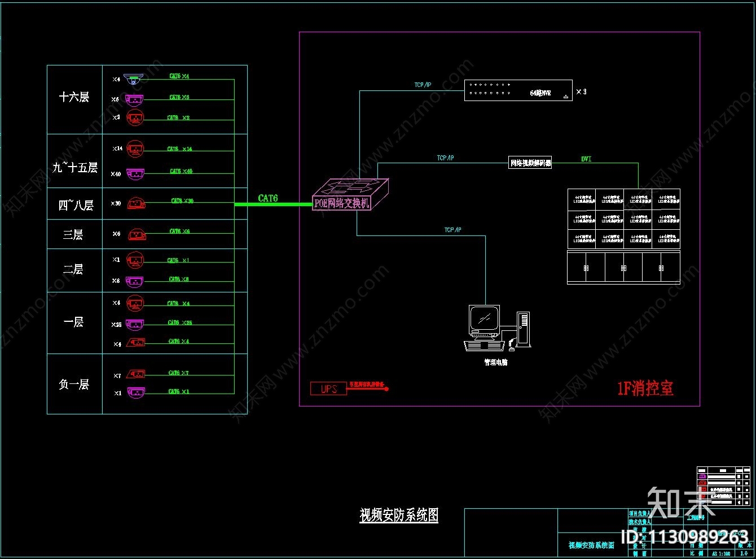
Task: Click the 四~八层 floor label
Action: (x=76, y=205)
